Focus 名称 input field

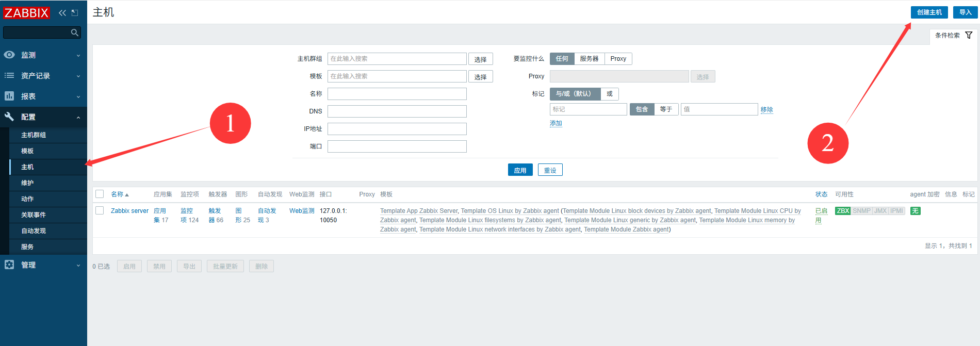pyautogui.click(x=397, y=94)
